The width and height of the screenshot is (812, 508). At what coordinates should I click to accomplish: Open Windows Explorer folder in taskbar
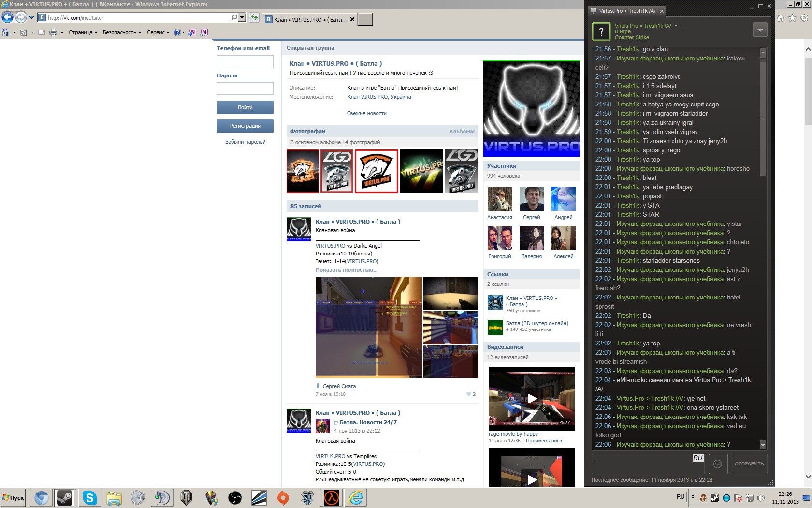114,498
